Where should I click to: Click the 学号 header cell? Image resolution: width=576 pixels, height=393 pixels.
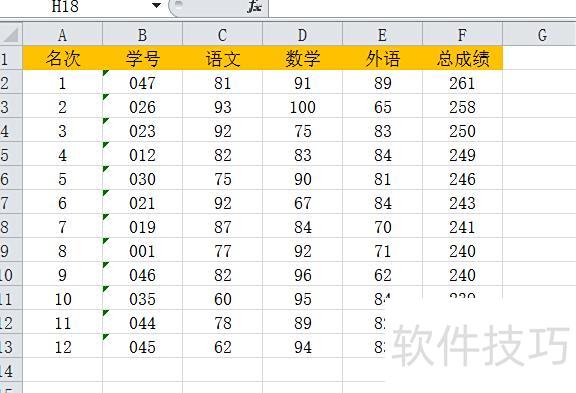pos(143,58)
